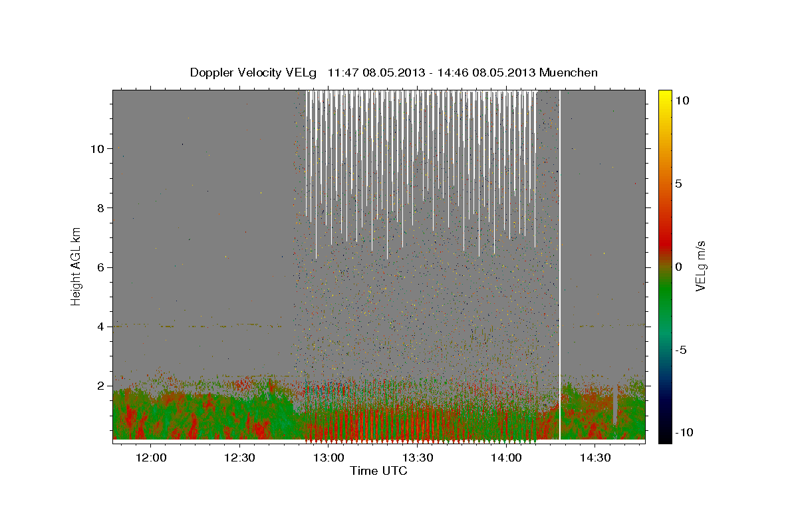798x532 pixels.
Task: Click the 'Muenchen' location in title
Action: pos(569,72)
